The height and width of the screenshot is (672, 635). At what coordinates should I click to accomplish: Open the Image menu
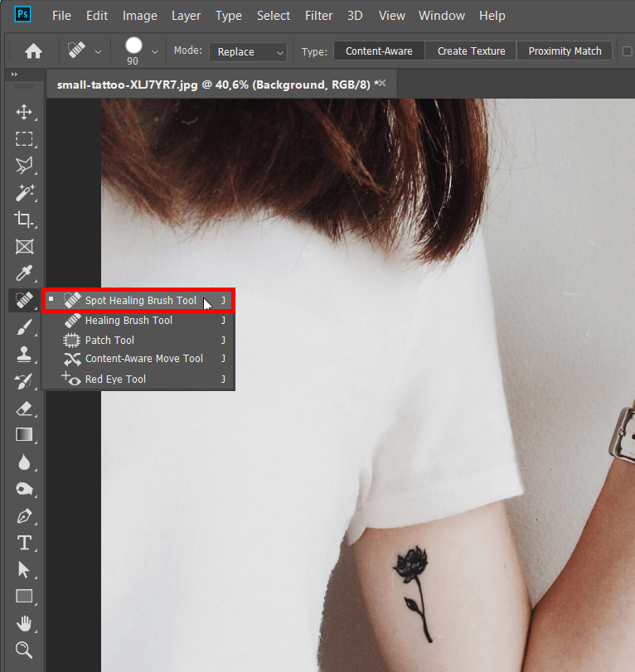click(x=140, y=16)
